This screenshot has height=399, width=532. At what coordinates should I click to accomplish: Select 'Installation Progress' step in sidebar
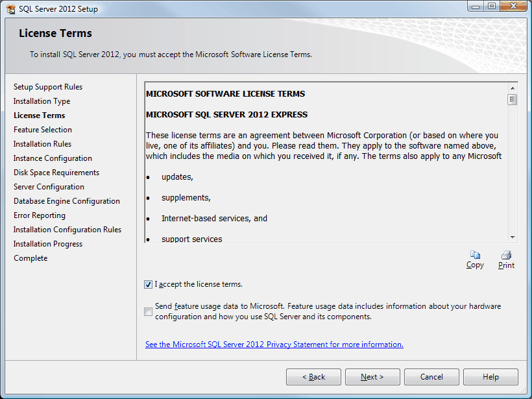point(48,243)
